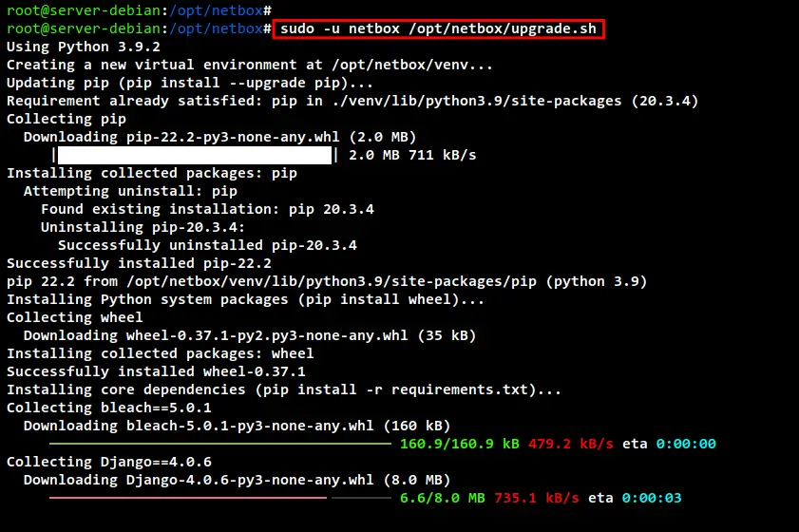
Task: Select the line 'Using Python 3.9.2'
Action: (84, 47)
